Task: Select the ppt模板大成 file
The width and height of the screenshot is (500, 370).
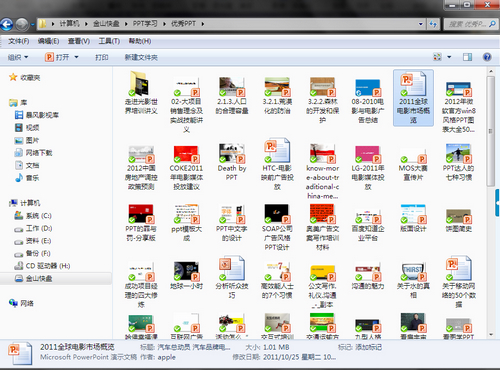Action: point(187,223)
